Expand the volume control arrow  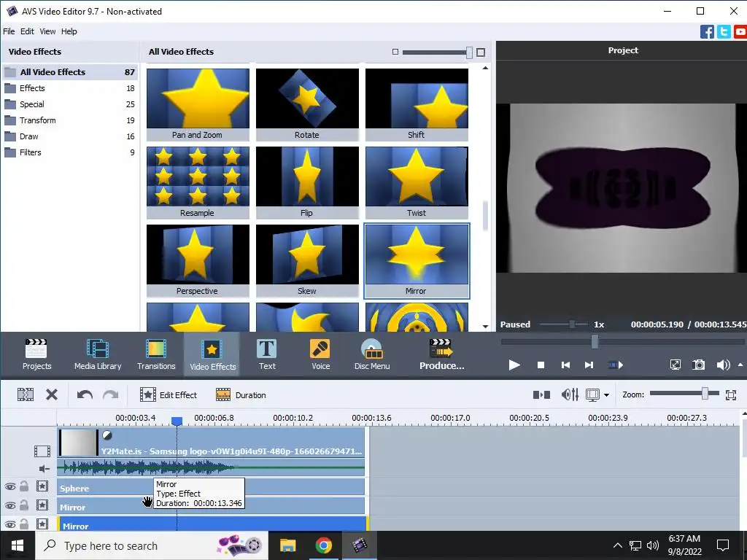740,365
